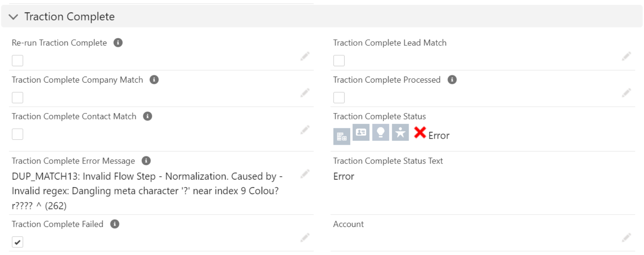Image resolution: width=644 pixels, height=255 pixels.
Task: Uncheck the Traction Complete Failed checkbox
Action: [18, 242]
